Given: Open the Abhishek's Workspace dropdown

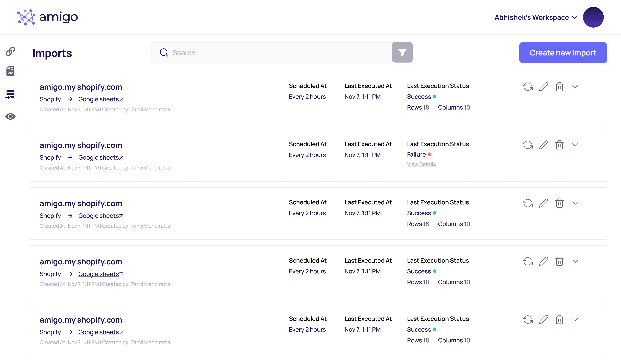Looking at the screenshot, I should 536,18.
